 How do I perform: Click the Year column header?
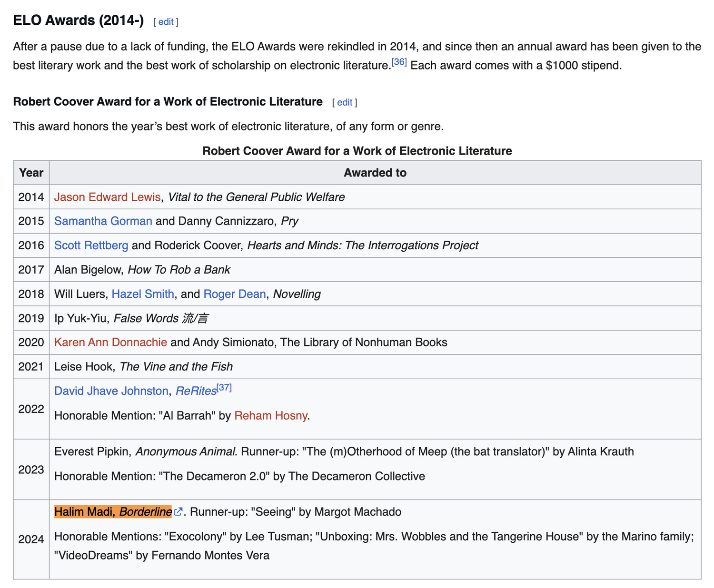tap(31, 173)
